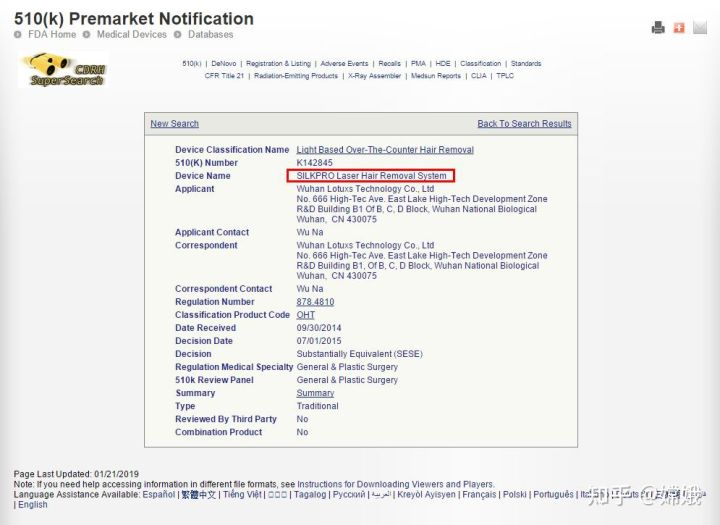This screenshot has width=720, height=525.
Task: Open the TPLC link
Action: click(505, 76)
